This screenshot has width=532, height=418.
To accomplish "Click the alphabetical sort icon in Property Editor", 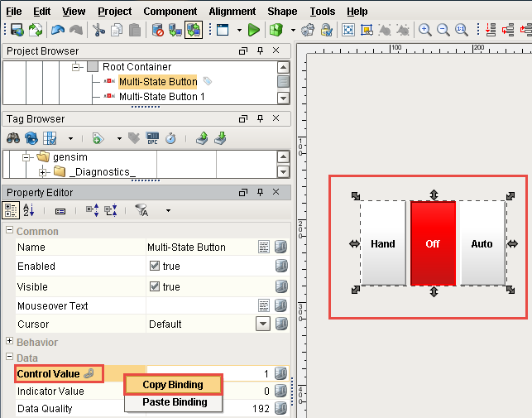I will point(29,211).
